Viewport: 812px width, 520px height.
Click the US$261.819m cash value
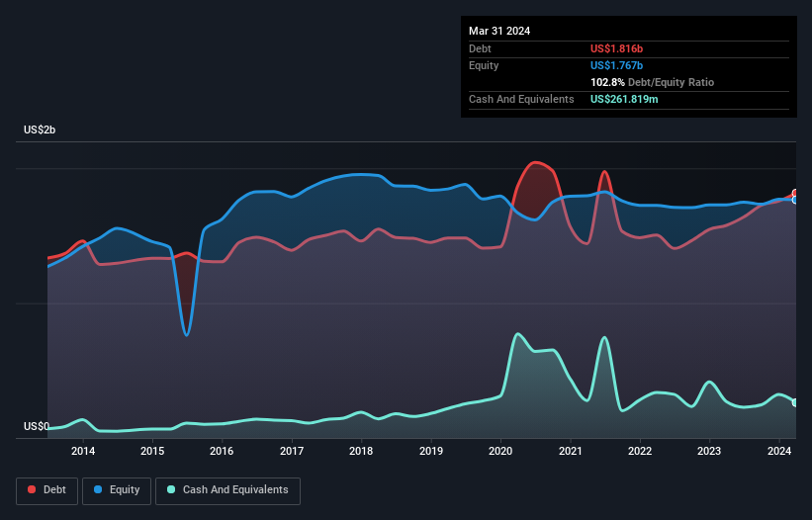click(x=624, y=99)
